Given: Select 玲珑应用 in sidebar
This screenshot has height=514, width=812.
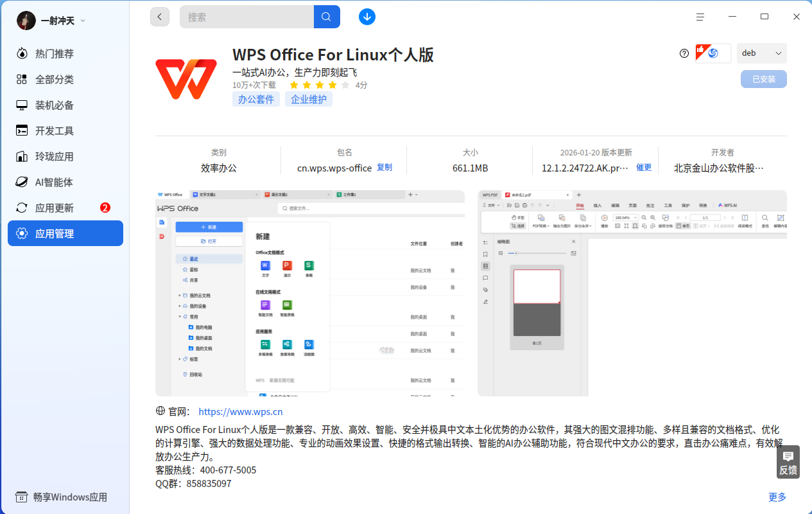Looking at the screenshot, I should (x=65, y=156).
